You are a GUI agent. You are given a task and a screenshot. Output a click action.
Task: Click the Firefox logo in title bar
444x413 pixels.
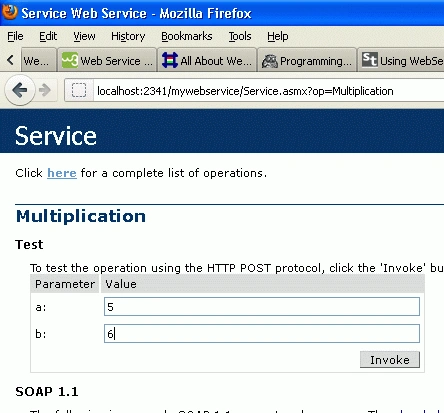pos(10,13)
